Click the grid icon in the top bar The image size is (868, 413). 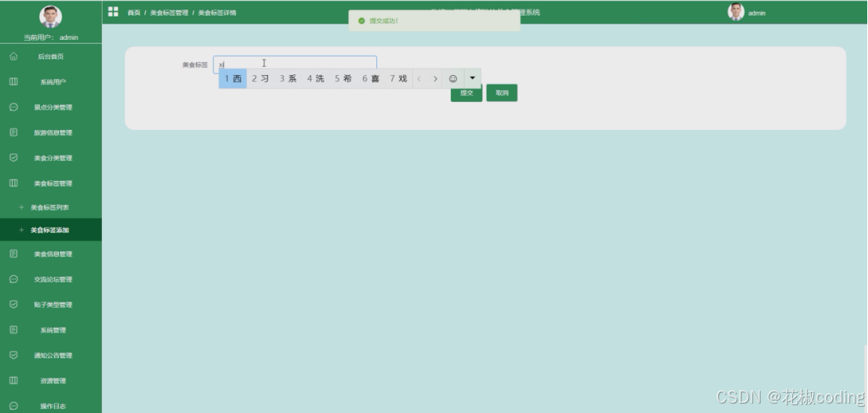tap(113, 12)
